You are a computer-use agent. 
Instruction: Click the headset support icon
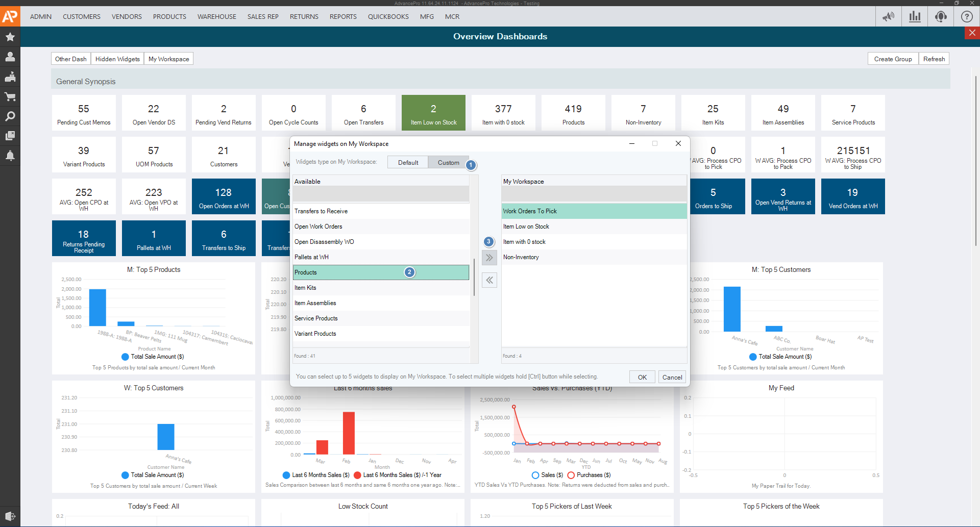click(941, 16)
